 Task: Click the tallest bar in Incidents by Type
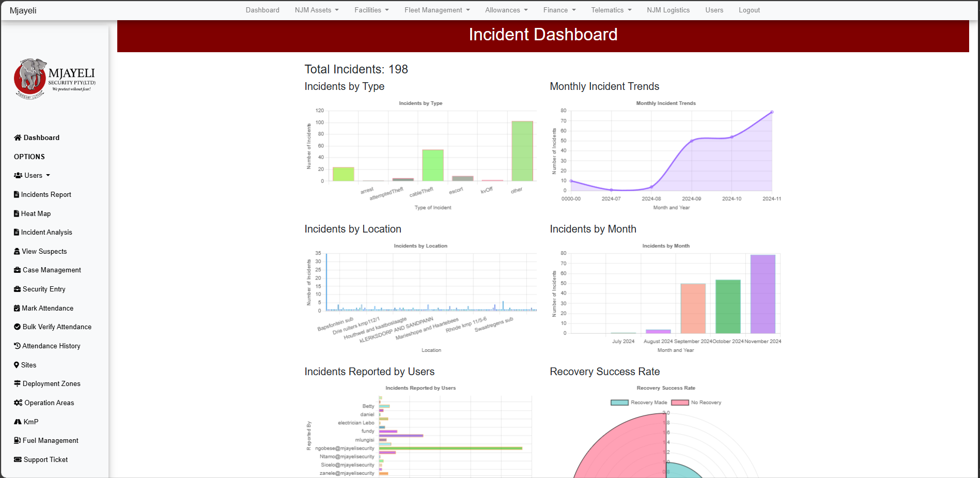tap(522, 150)
